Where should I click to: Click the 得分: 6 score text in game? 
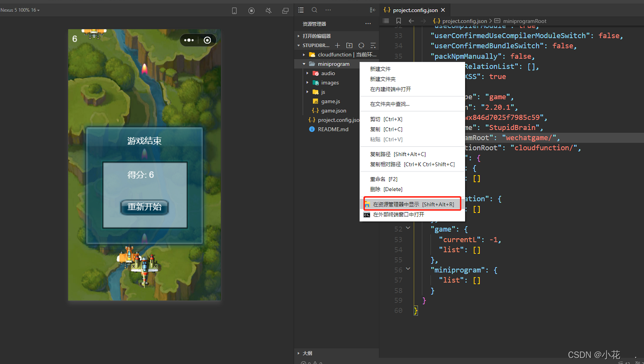[141, 175]
